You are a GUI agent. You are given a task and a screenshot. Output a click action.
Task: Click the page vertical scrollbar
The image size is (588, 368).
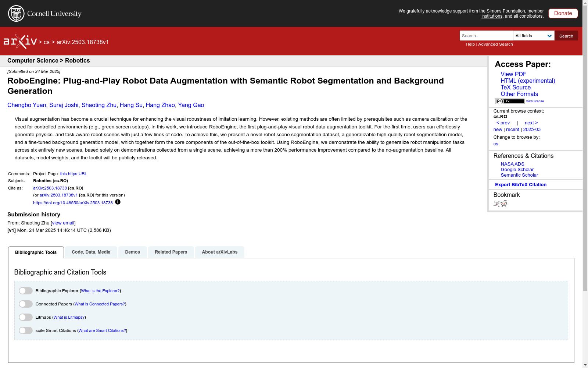[585, 148]
